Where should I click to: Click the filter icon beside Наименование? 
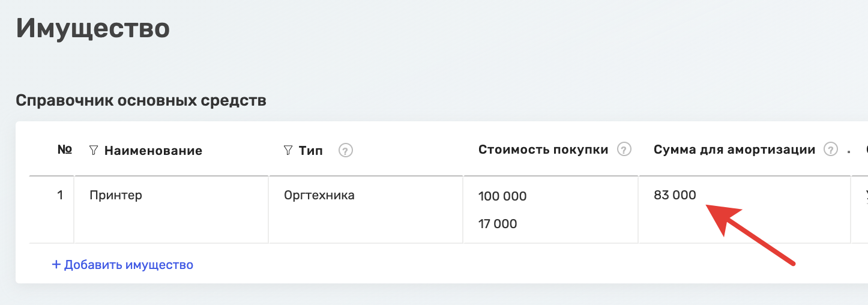click(x=93, y=150)
